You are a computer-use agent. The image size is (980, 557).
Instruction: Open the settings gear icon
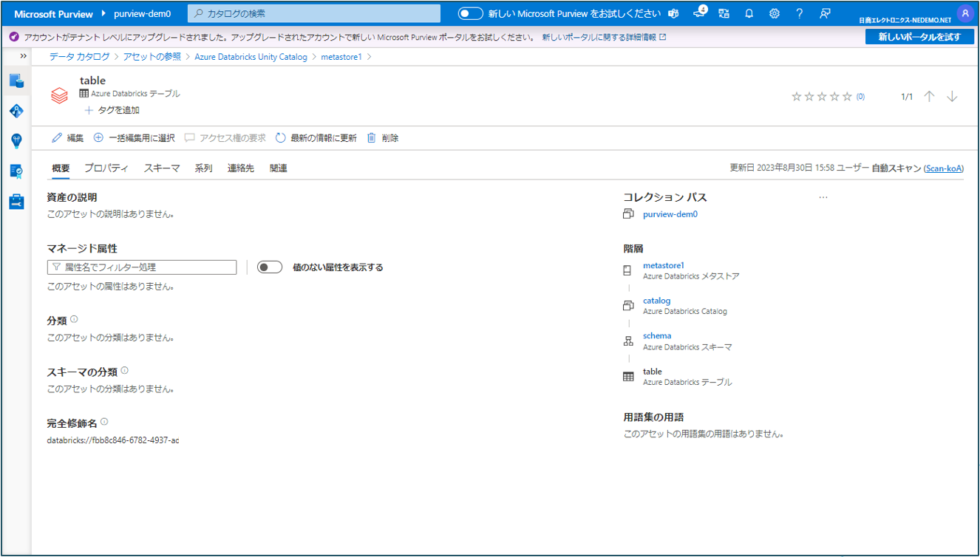pyautogui.click(x=774, y=14)
